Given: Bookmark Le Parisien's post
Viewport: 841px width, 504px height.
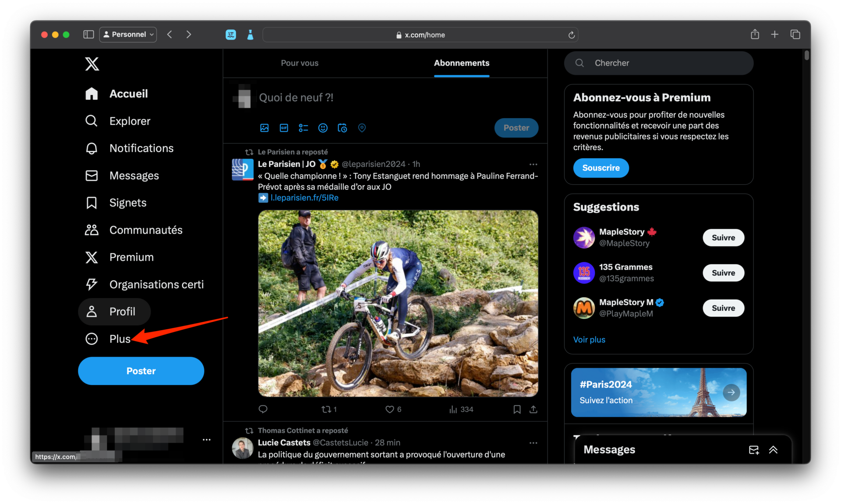Looking at the screenshot, I should [517, 409].
